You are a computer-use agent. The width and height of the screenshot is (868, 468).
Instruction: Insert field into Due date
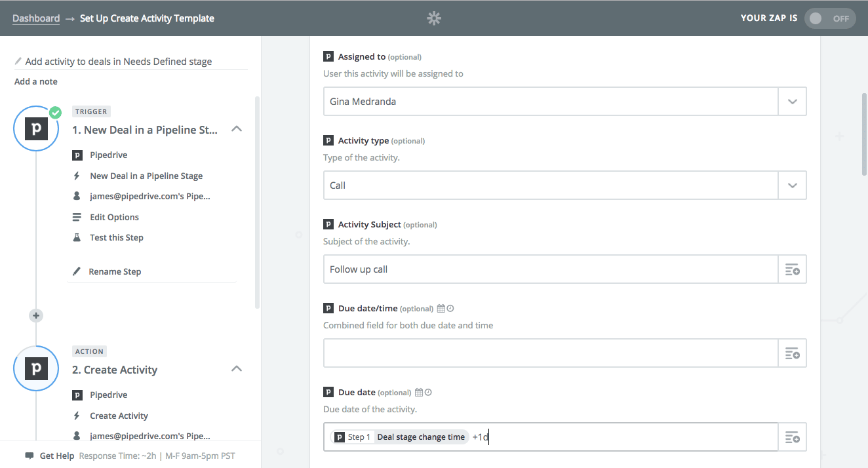[792, 437]
